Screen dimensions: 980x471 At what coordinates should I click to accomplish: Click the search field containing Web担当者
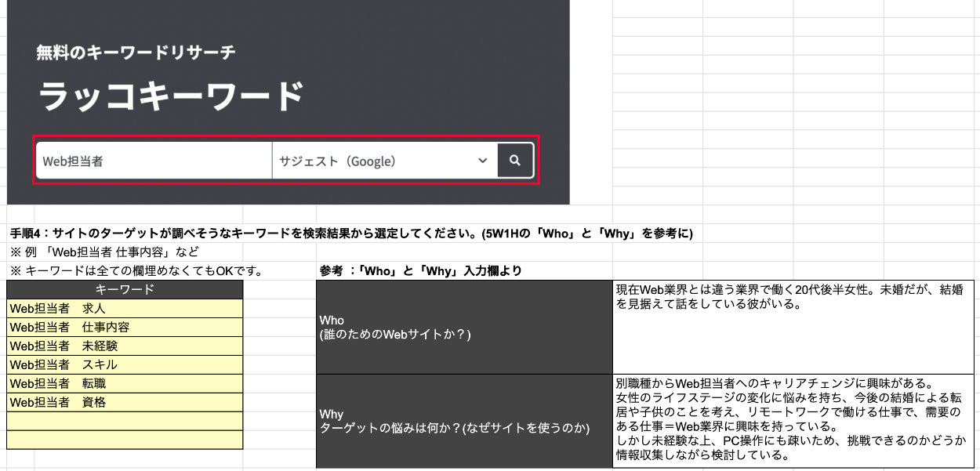click(x=154, y=161)
